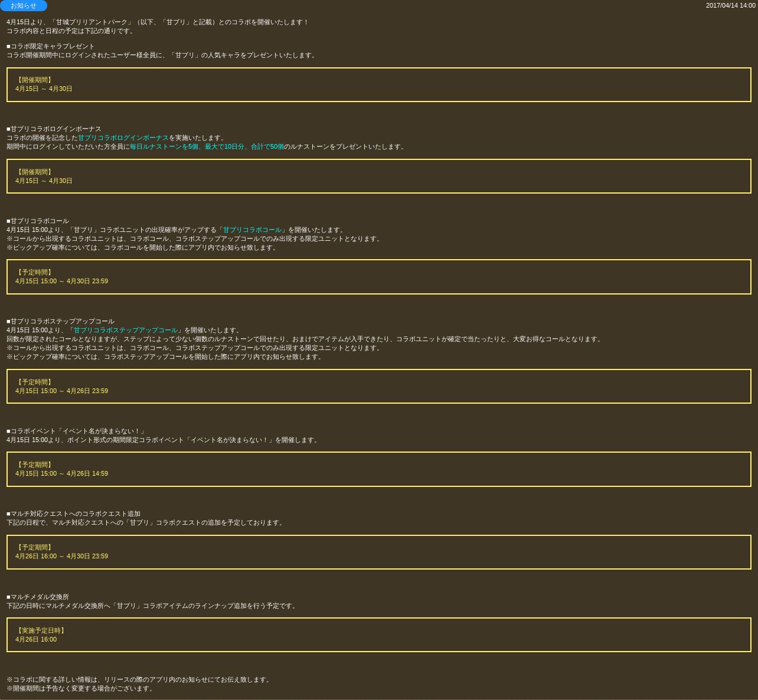This screenshot has height=700, width=758.
Task: Click the 【実施予定日時】 label
Action: click(41, 630)
